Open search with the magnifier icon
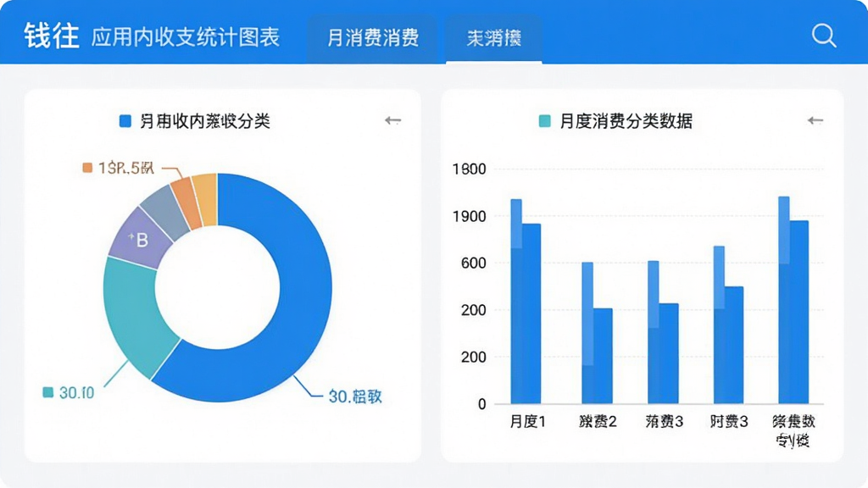Screen dimensions: 868x488 pyautogui.click(x=824, y=36)
